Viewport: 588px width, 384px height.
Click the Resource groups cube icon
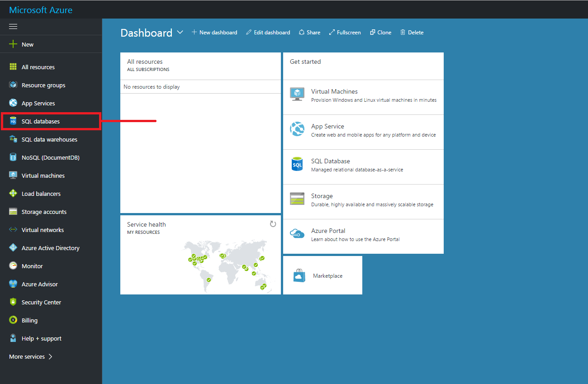[13, 85]
